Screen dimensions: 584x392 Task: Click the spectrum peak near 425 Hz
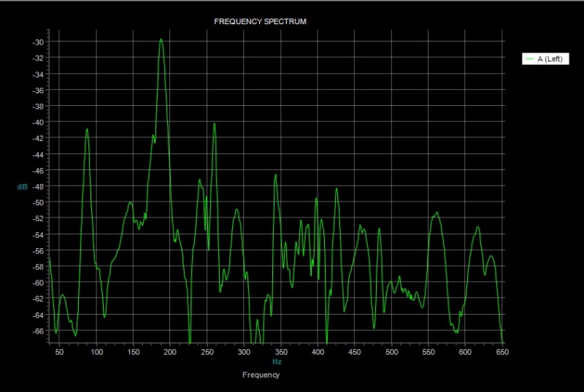[337, 189]
